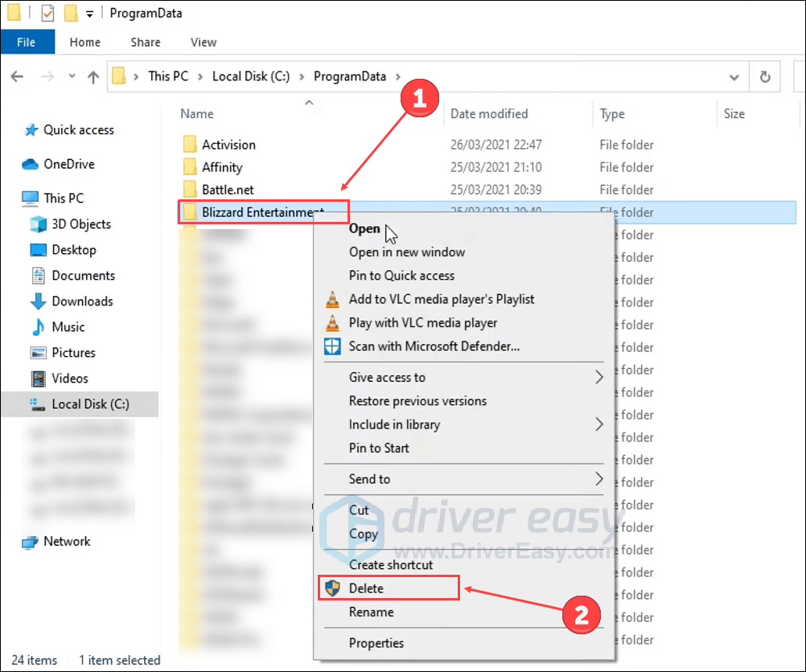Select the Affinity folder icon
Image resolution: width=806 pixels, height=672 pixels.
(x=190, y=167)
